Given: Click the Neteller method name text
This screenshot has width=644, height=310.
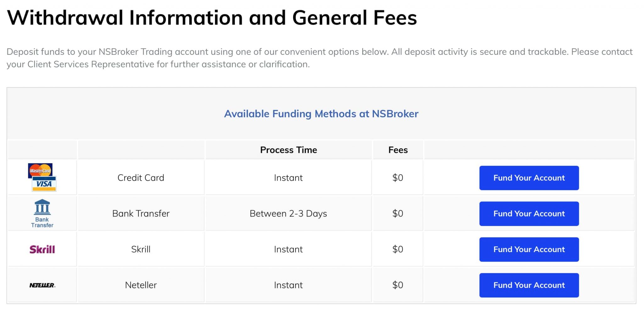Looking at the screenshot, I should point(141,285).
